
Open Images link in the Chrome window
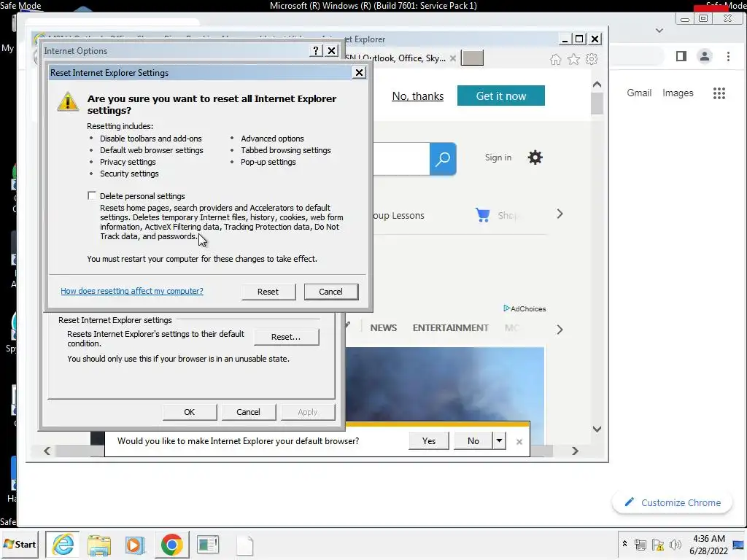[x=678, y=93]
